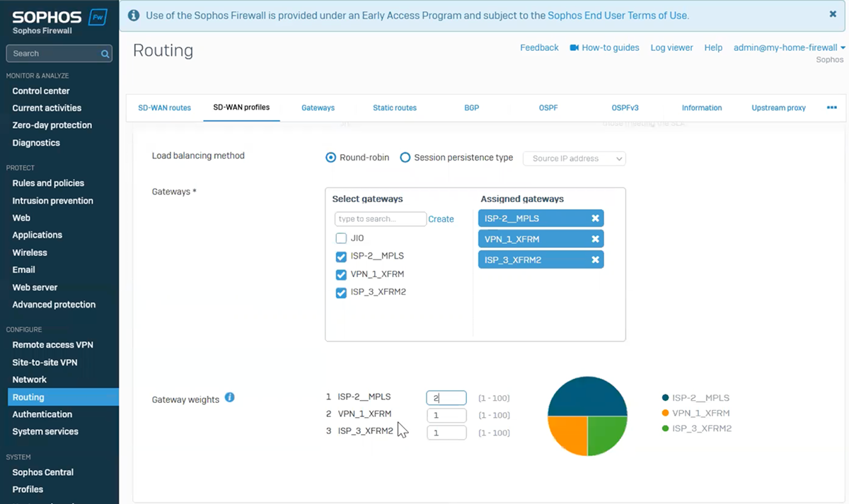Click the info icon in the banner
Image resolution: width=849 pixels, height=504 pixels.
133,15
